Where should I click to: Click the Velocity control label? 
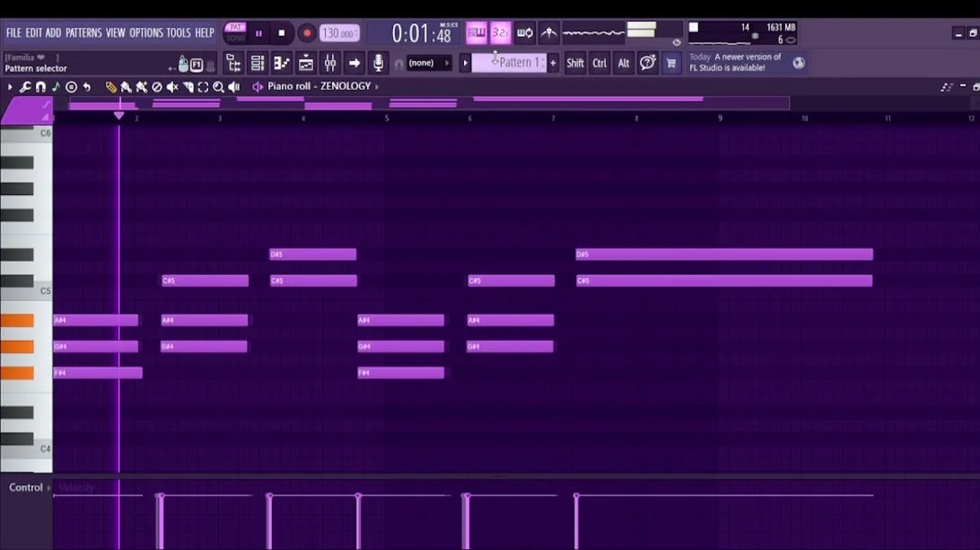(76, 487)
